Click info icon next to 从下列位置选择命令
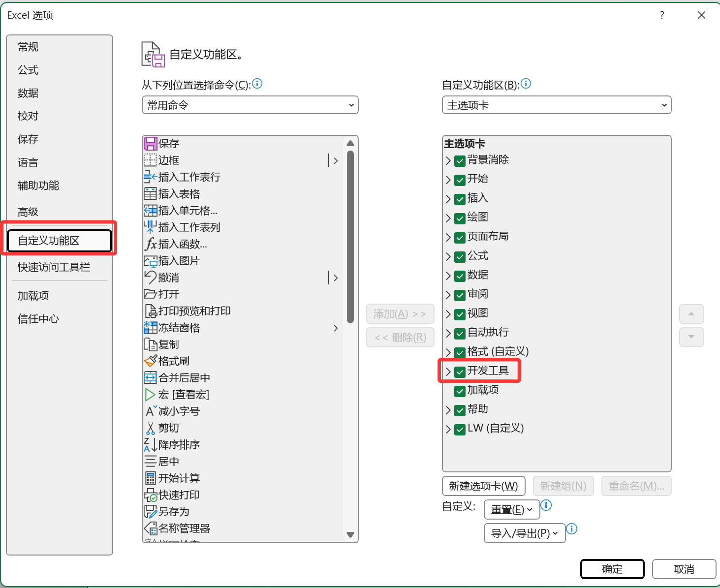The image size is (720, 588). (257, 84)
